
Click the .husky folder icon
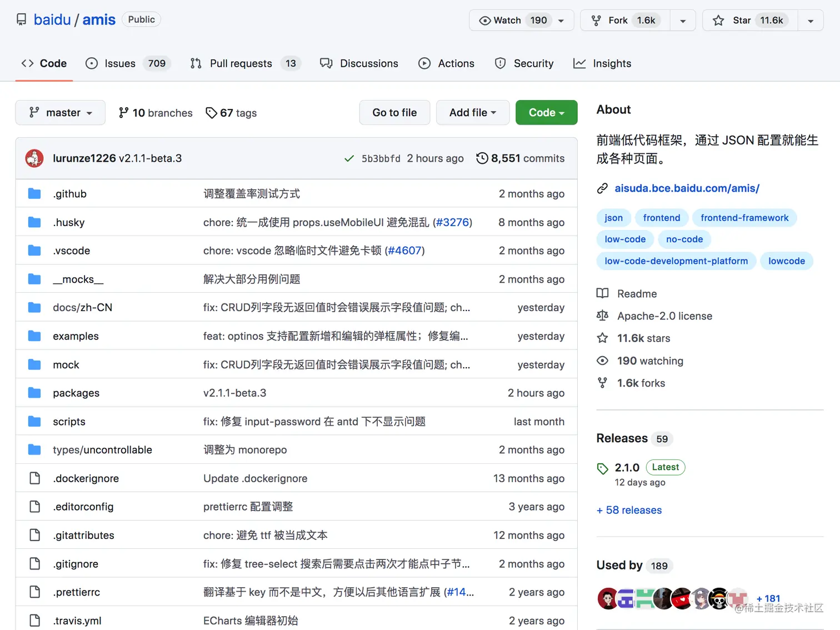(x=34, y=222)
